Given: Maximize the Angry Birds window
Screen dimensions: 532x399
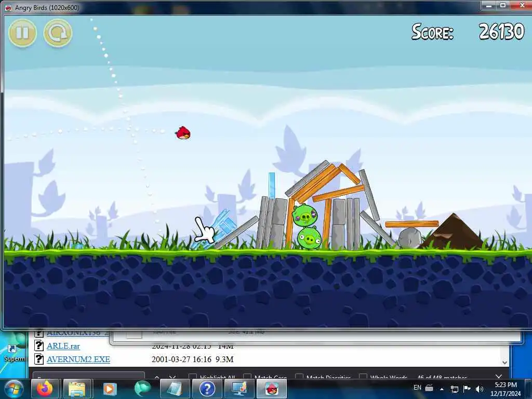Looking at the screenshot, I should 503,5.
